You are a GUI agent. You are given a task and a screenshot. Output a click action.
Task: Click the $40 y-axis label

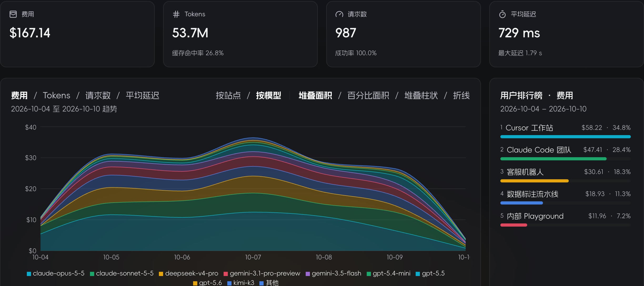point(31,127)
